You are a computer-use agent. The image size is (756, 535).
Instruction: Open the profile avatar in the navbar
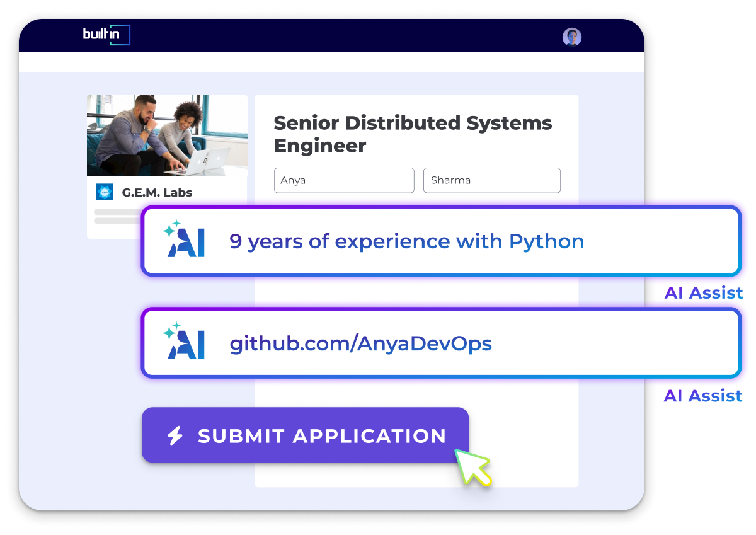coord(571,37)
